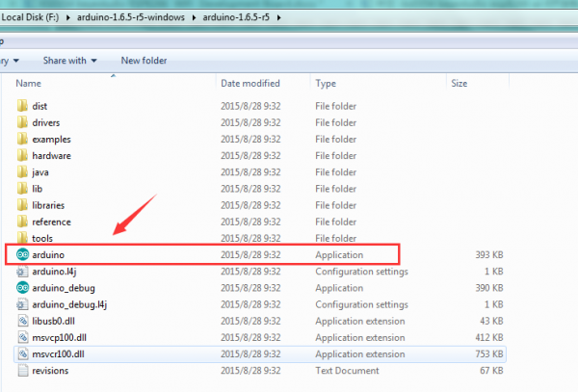Expand the arduino-1.6.5-r5-windows breadcrumb arrow

tap(194, 17)
